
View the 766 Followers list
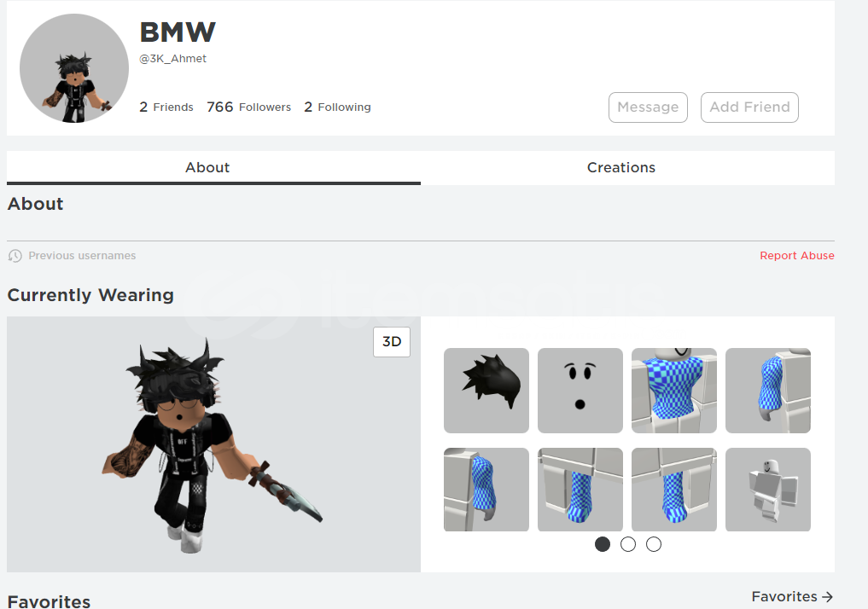pos(248,107)
